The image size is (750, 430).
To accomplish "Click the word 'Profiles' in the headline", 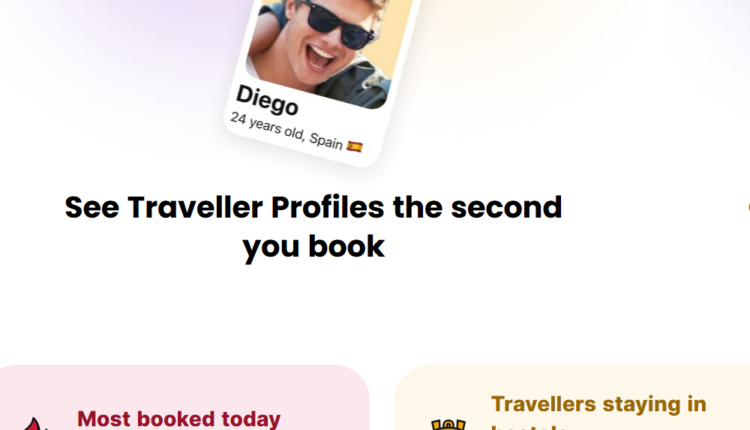I will tap(328, 208).
